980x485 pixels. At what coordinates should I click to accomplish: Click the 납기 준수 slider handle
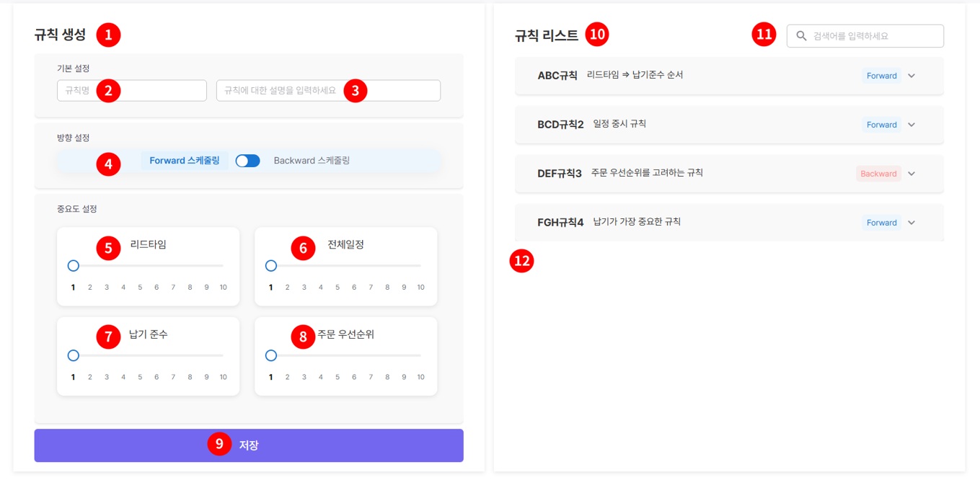click(x=73, y=355)
